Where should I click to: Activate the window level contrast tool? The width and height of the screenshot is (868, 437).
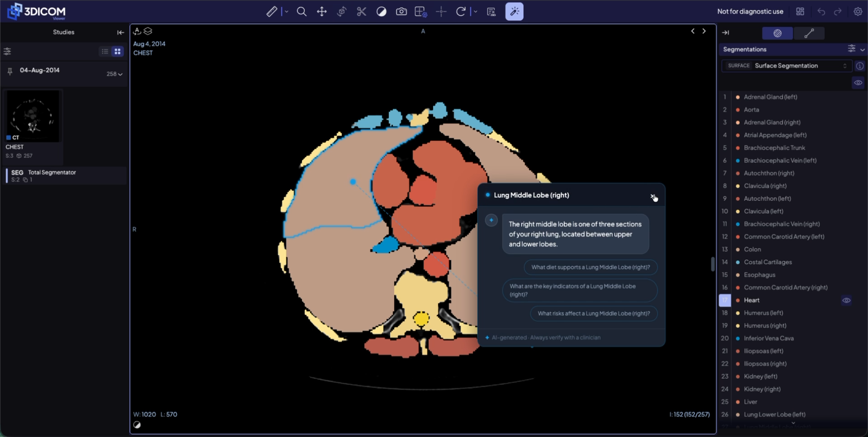(382, 12)
